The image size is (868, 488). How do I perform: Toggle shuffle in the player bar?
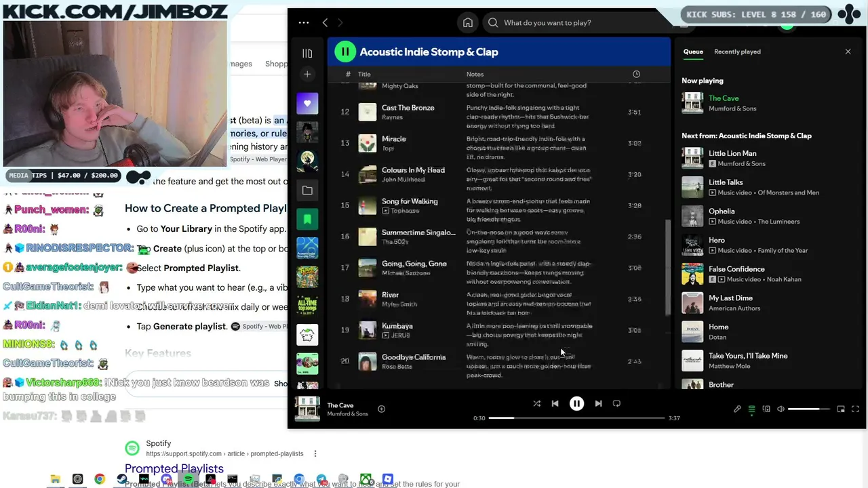pos(536,403)
